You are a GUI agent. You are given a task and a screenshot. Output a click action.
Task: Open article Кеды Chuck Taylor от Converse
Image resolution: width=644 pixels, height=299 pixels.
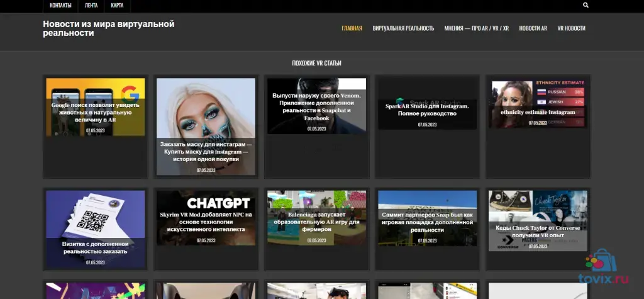coord(538,232)
